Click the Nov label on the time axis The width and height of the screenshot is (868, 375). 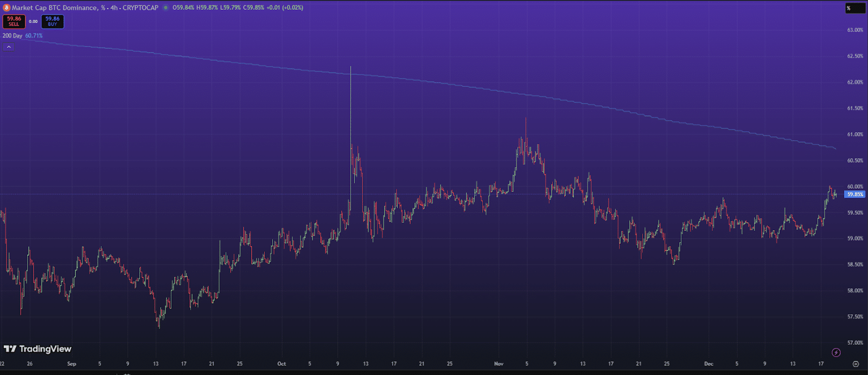(x=499, y=364)
